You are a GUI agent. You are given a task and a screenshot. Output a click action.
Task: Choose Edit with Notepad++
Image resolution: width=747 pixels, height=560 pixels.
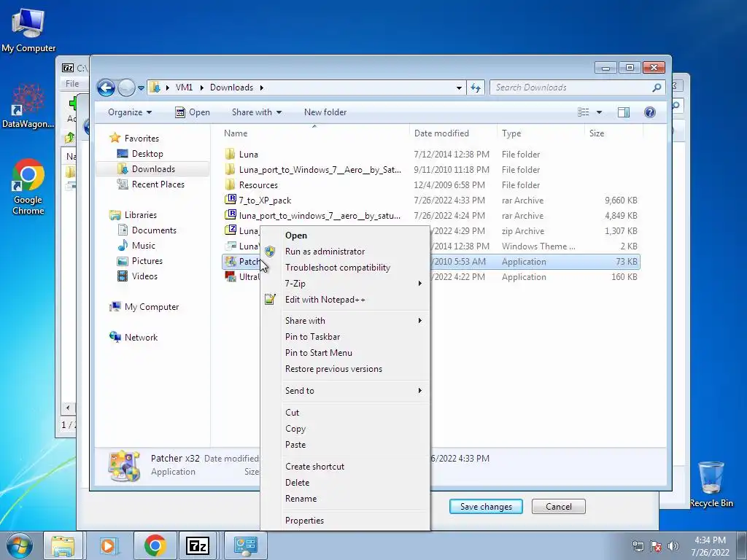(345, 300)
